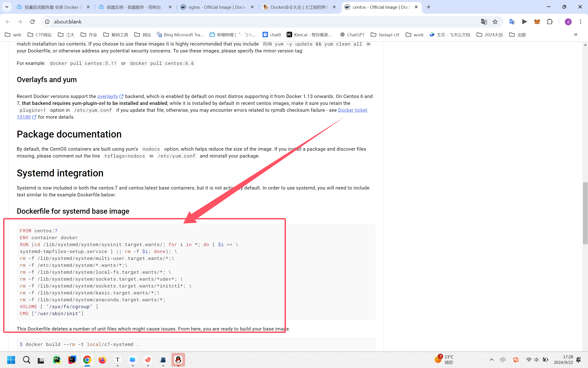
Task: Close the Docker命令大全 tab
Action: click(334, 7)
